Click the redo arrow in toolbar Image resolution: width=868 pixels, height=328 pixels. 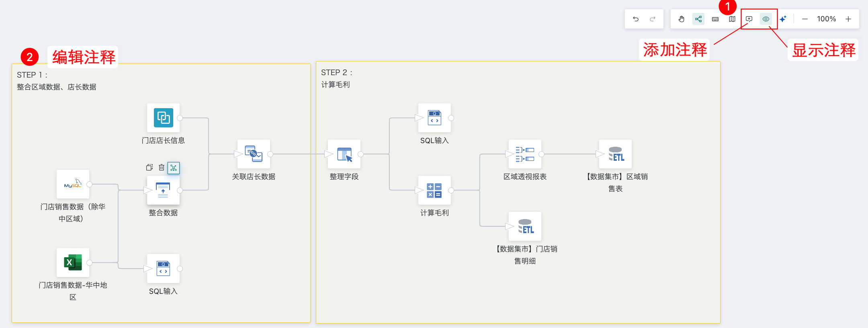653,19
